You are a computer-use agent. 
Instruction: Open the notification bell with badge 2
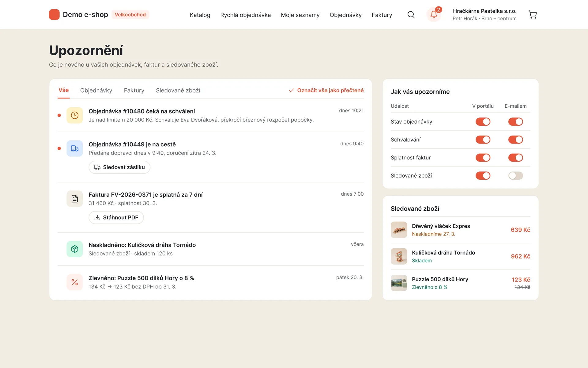click(x=434, y=14)
